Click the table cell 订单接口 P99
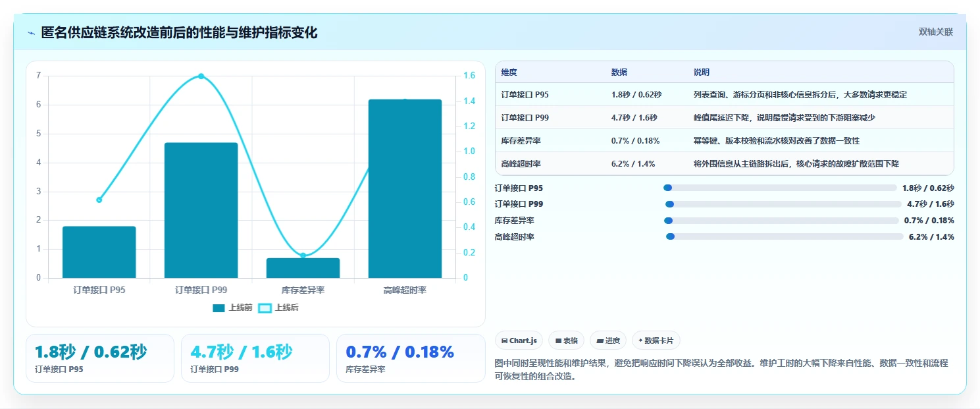The width and height of the screenshot is (980, 409). click(x=525, y=118)
